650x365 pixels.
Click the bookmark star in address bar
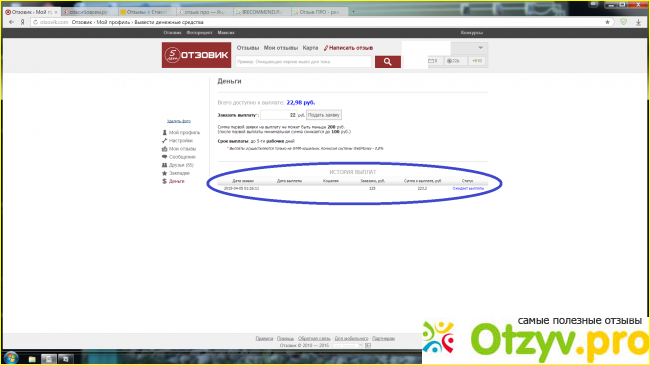pyautogui.click(x=607, y=22)
